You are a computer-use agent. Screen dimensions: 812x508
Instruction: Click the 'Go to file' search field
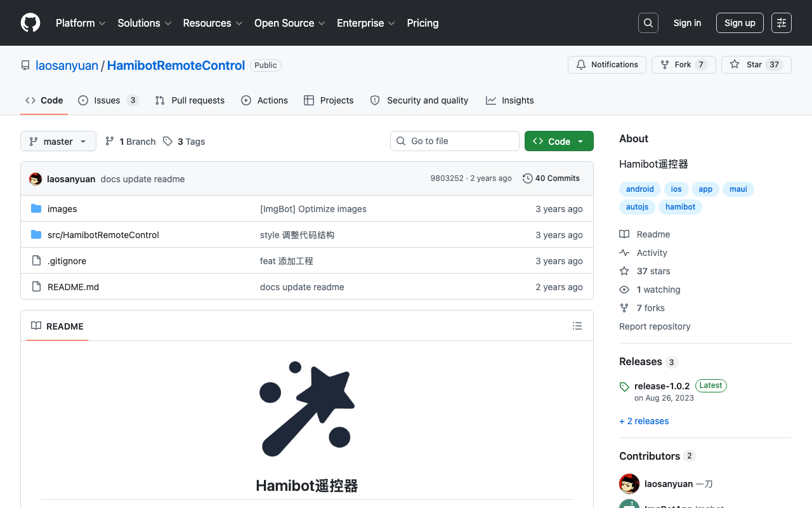tap(455, 141)
